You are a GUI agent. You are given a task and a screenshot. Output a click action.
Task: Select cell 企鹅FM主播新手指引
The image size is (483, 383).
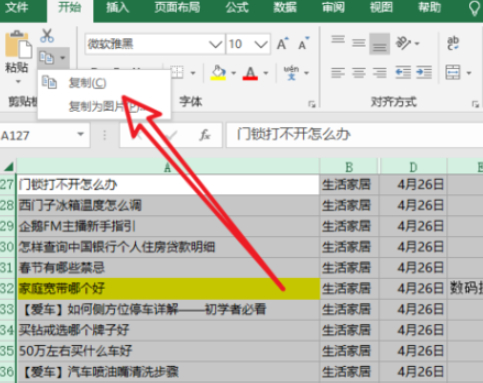pyautogui.click(x=168, y=226)
